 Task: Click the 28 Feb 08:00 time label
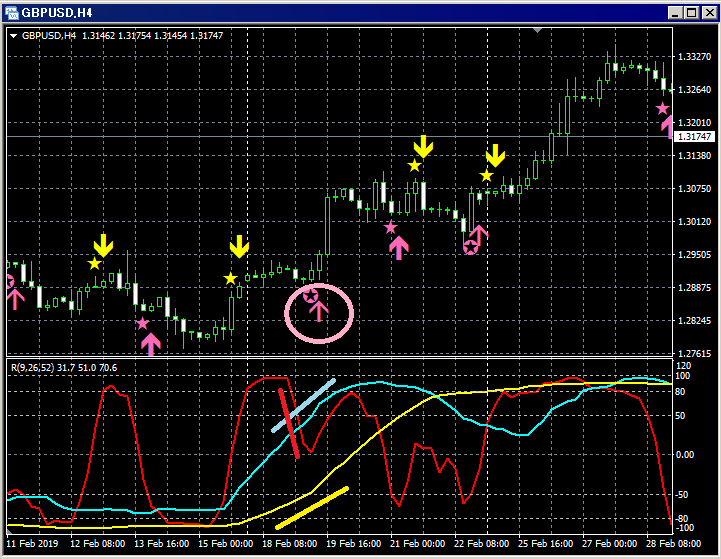(673, 544)
